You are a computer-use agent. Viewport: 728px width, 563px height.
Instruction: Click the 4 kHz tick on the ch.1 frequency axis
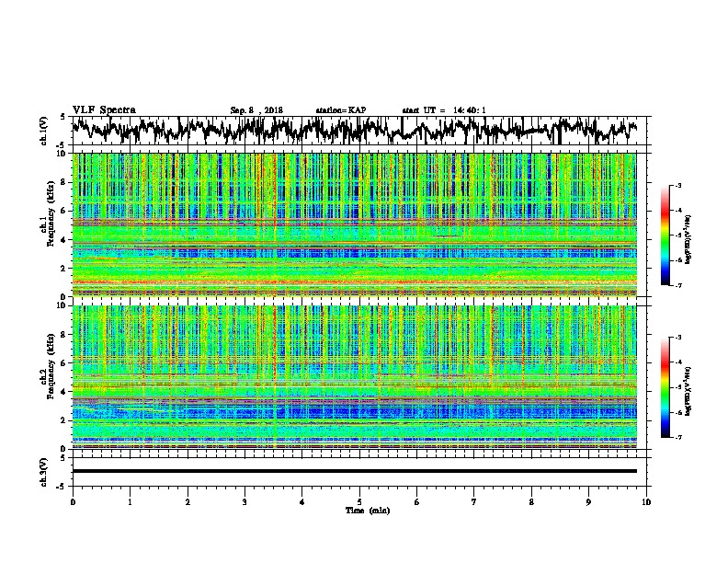(65, 240)
